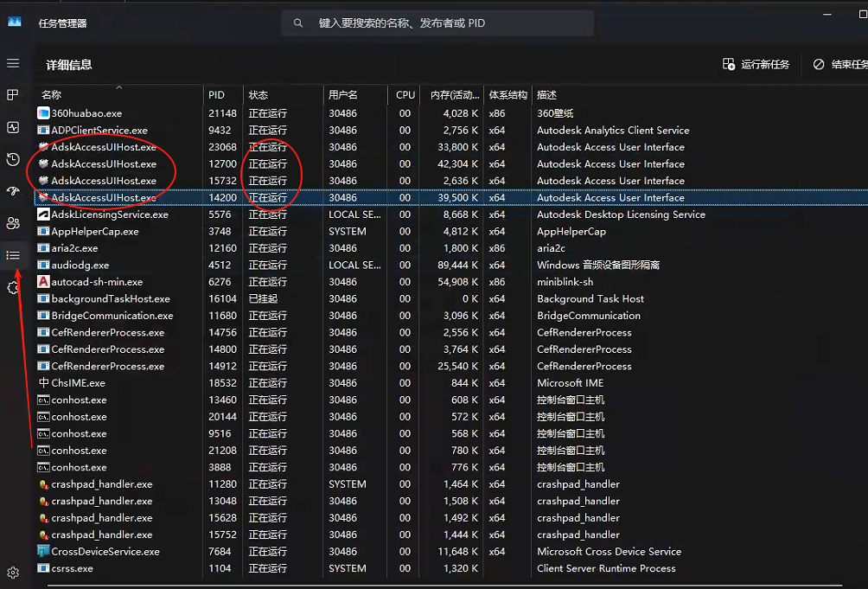Click the CrossDeviceService.exe icon

(x=43, y=551)
